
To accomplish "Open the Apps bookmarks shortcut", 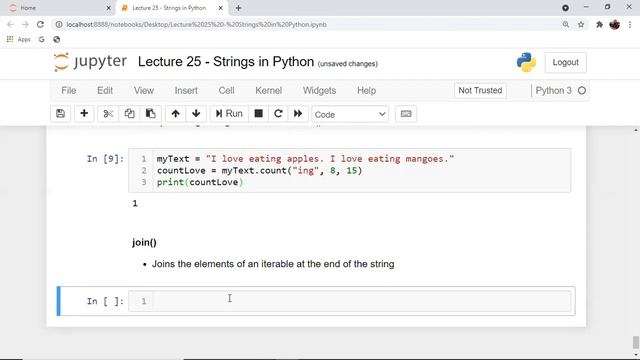I will (19, 40).
